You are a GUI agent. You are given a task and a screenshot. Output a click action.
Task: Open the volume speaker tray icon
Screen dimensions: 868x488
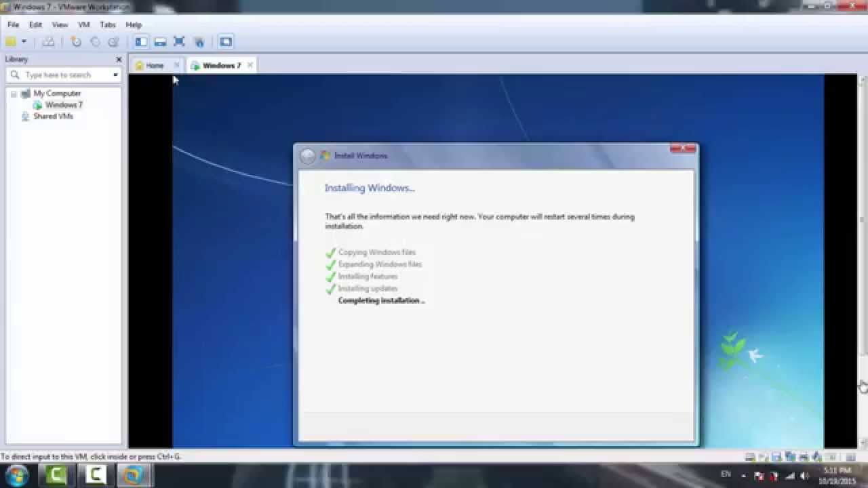pos(804,476)
